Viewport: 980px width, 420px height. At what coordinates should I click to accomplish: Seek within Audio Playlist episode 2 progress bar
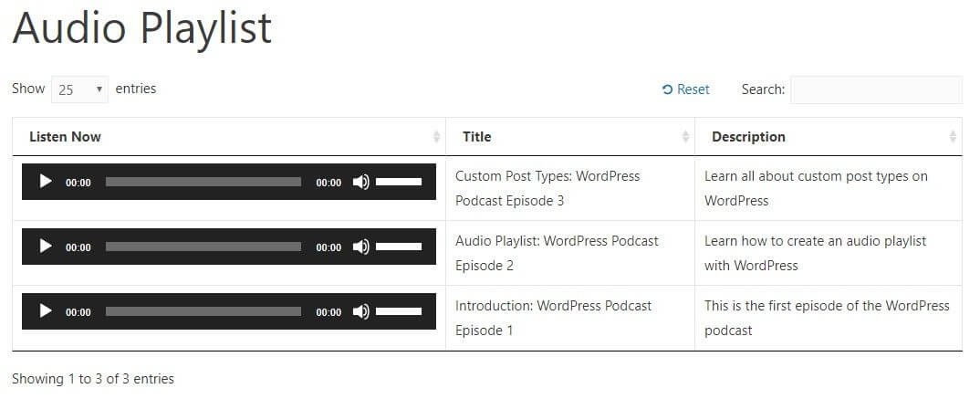coord(203,247)
